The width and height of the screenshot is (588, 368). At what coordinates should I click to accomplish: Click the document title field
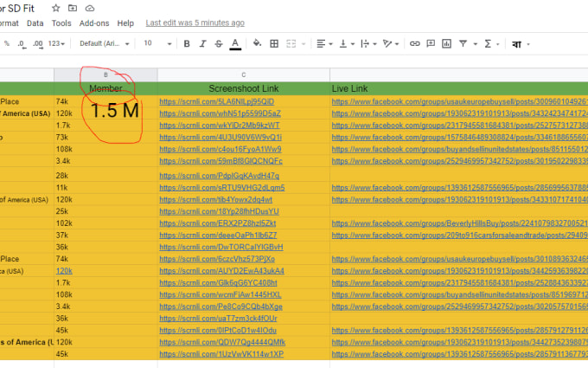[x=17, y=9]
